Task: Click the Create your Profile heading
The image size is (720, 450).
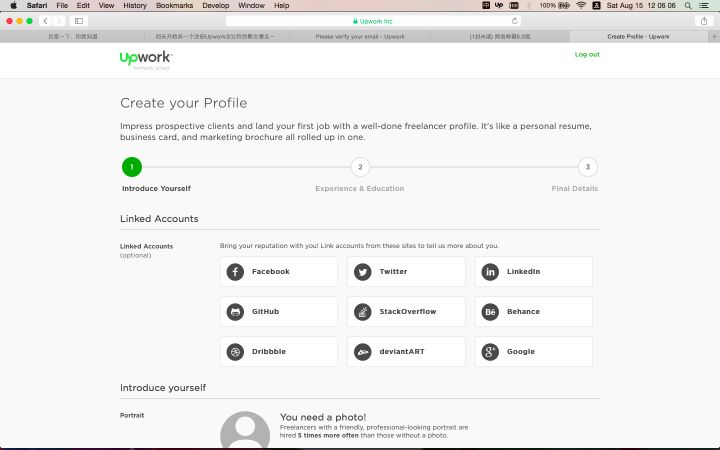Action: (x=184, y=103)
